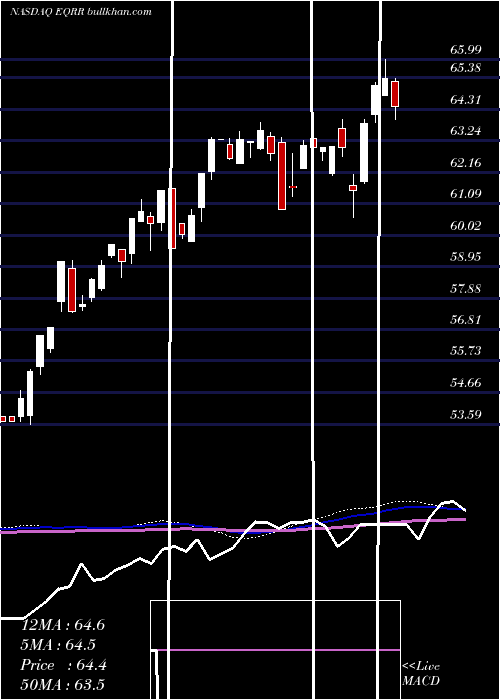Click the 56.81 price axis label
Screen dimensions: 500x700
tap(466, 320)
